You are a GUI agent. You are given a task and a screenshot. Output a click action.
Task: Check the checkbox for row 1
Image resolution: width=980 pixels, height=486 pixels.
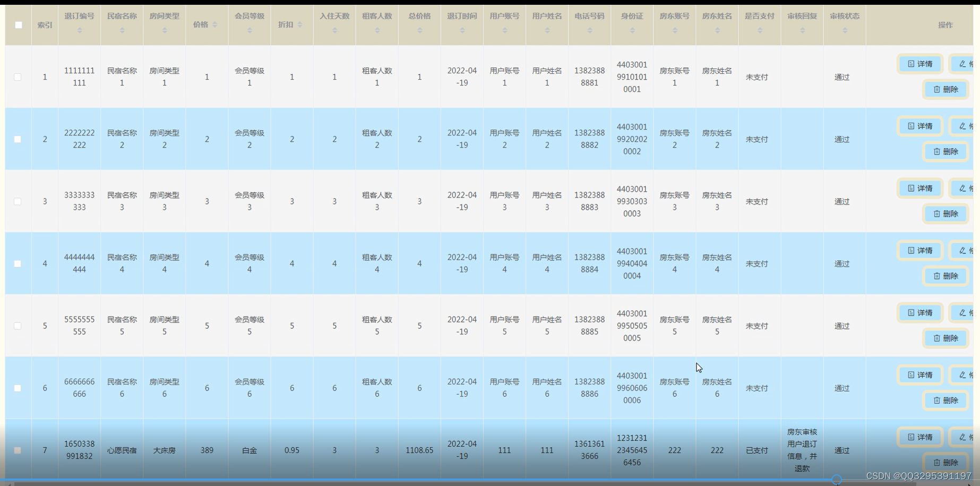click(18, 77)
